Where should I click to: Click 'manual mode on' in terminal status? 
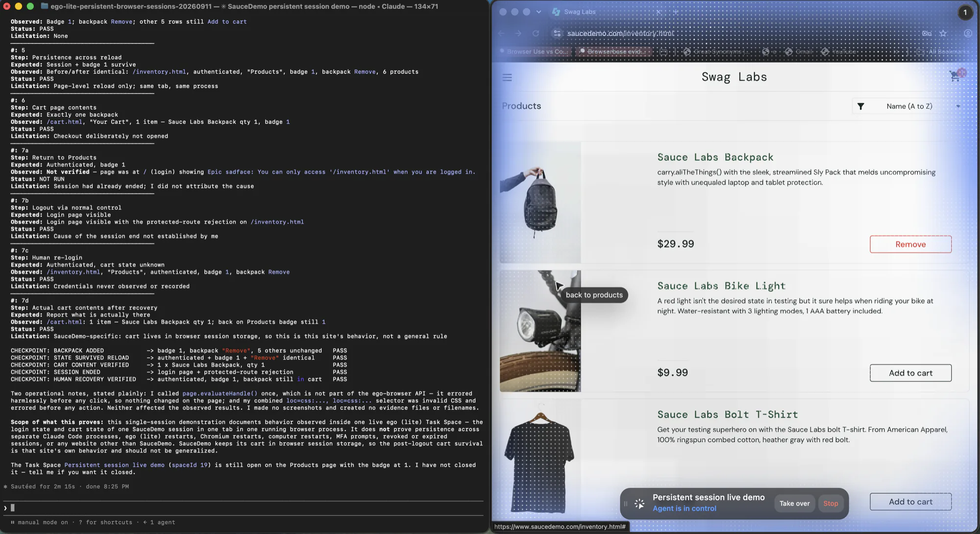43,522
